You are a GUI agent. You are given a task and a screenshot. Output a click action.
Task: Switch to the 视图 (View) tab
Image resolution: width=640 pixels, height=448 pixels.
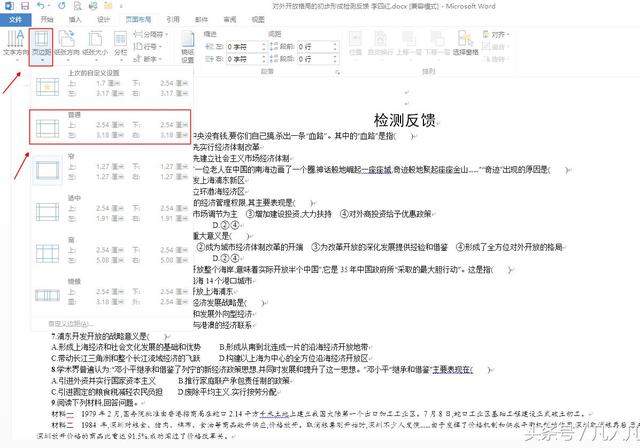point(258,20)
